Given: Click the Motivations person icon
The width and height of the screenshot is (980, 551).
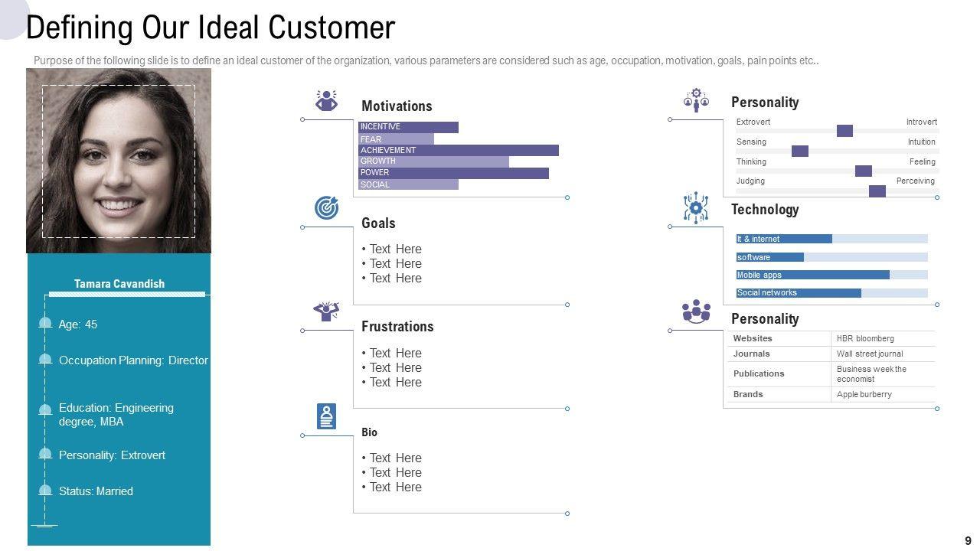Looking at the screenshot, I should pyautogui.click(x=327, y=100).
